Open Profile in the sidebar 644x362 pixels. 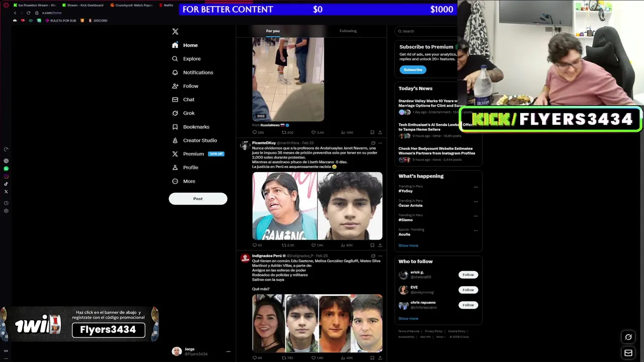(185, 167)
